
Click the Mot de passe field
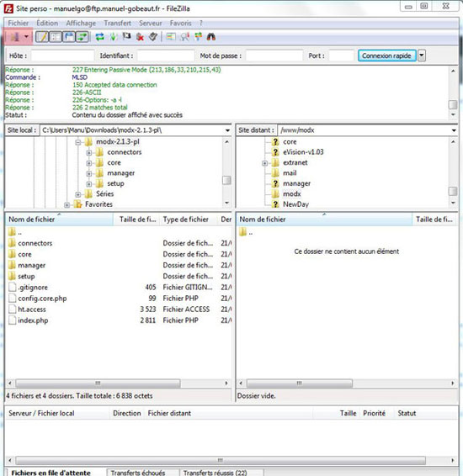click(x=274, y=56)
